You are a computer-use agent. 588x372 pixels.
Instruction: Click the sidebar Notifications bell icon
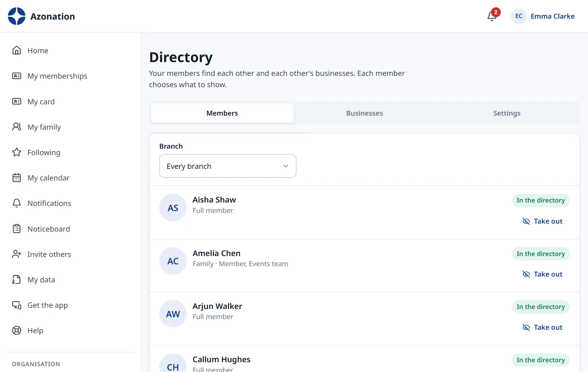[17, 203]
